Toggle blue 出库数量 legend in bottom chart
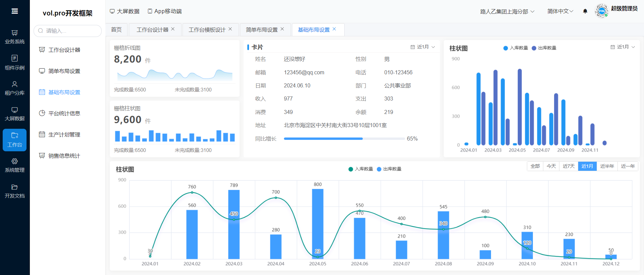This screenshot has width=644, height=275. tap(389, 169)
